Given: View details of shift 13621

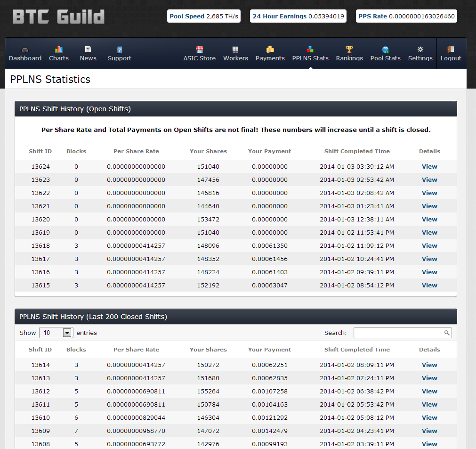Looking at the screenshot, I should (429, 206).
